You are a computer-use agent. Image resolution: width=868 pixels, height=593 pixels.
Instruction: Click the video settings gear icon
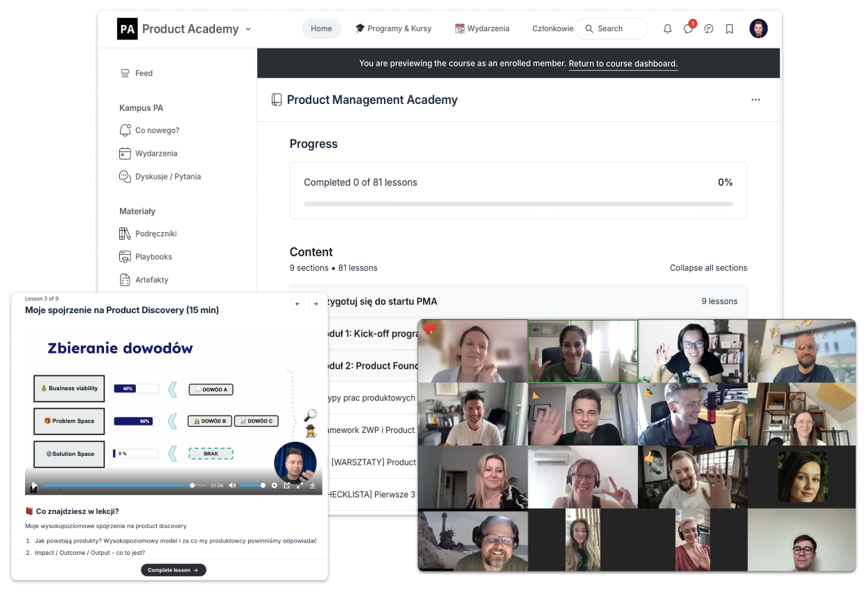point(274,486)
